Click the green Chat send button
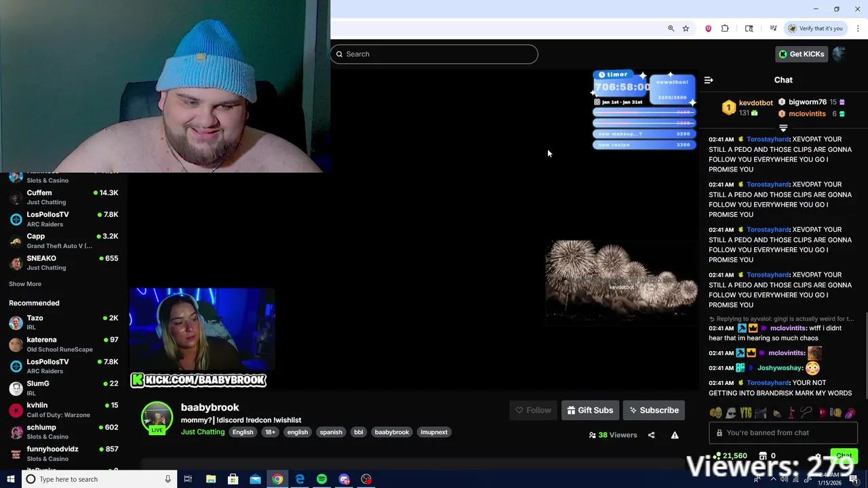Screen dimensions: 868x488 844,456
